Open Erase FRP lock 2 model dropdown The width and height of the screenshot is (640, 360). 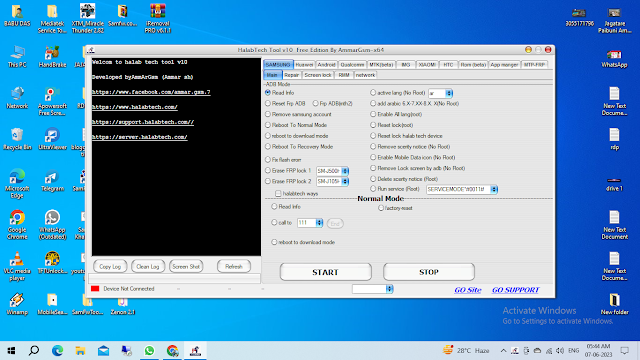(345, 181)
